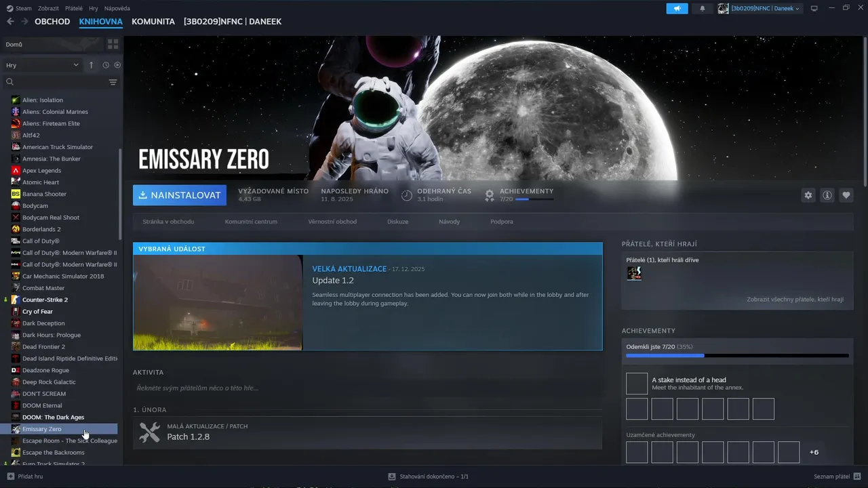Click the NAINSTALOVAT install button
868x488 pixels.
[180, 195]
